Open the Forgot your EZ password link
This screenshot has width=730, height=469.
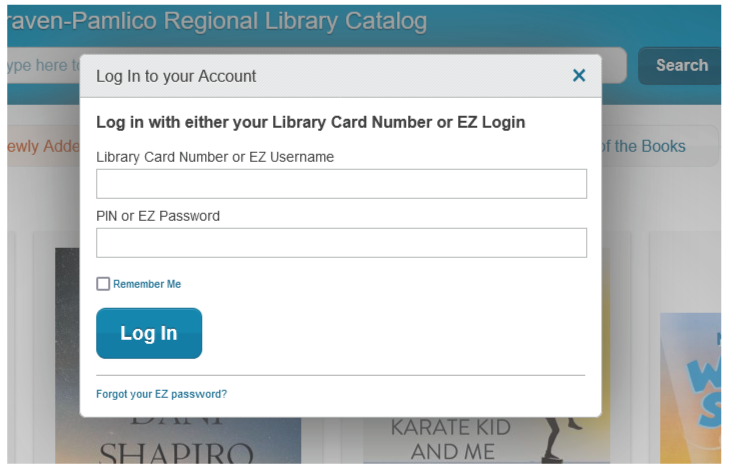point(161,394)
